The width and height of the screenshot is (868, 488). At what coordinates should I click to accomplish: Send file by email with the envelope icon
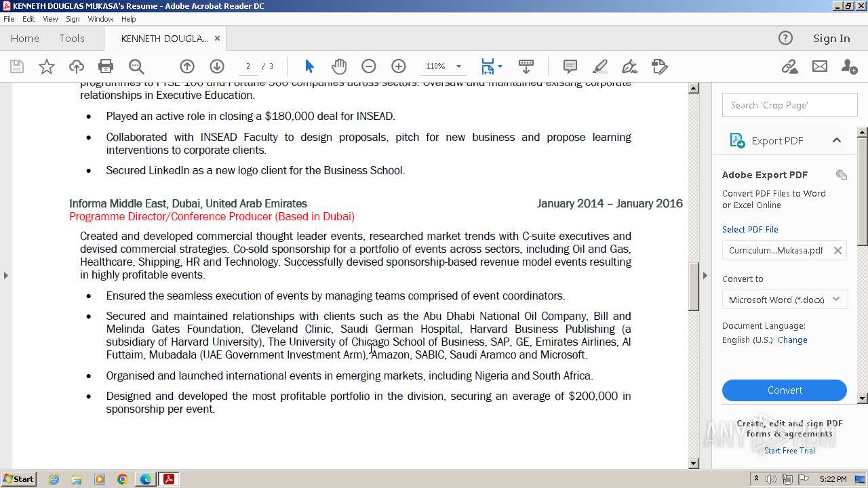(x=820, y=66)
